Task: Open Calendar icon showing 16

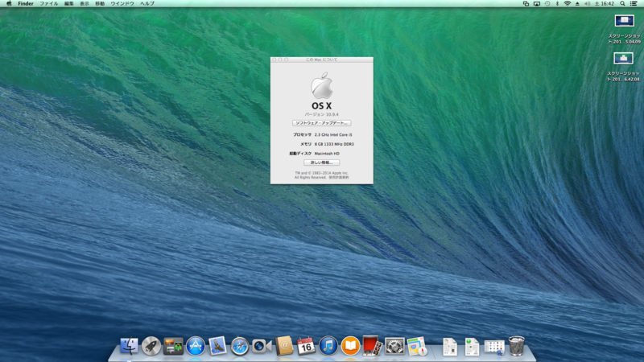Action: pyautogui.click(x=306, y=346)
